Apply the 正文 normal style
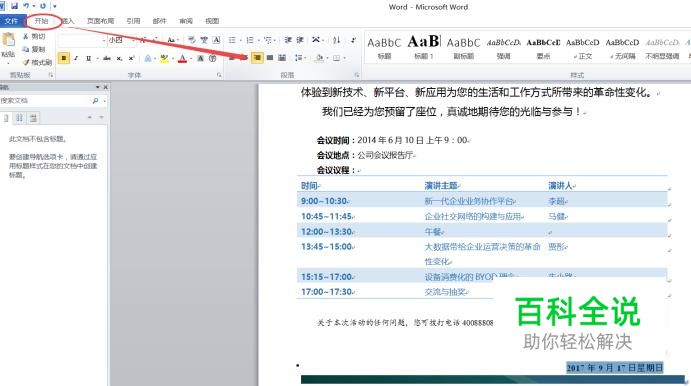This screenshot has width=691, height=386. pyautogui.click(x=583, y=48)
